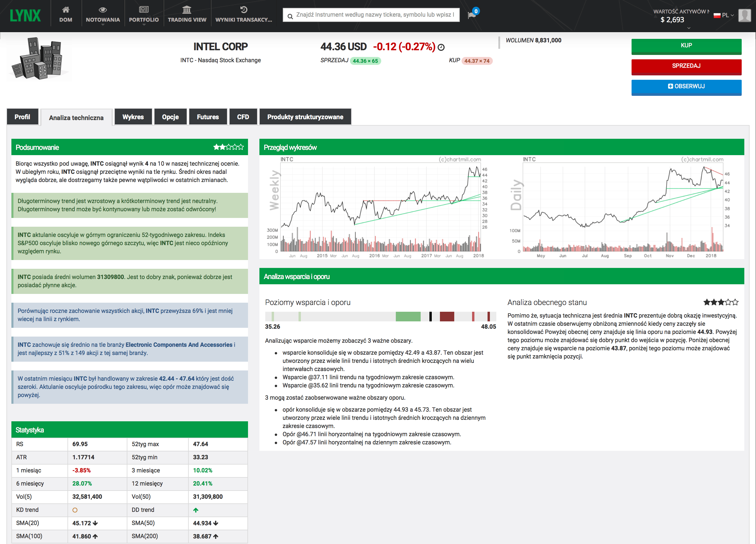Expand the NOTOWANIA dropdown arrow

coord(103,25)
